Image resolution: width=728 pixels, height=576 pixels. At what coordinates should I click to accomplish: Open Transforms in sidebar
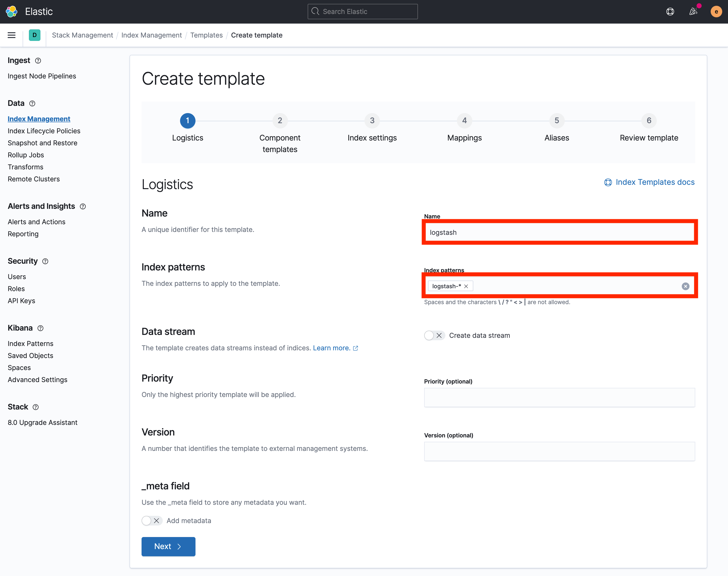click(x=25, y=167)
